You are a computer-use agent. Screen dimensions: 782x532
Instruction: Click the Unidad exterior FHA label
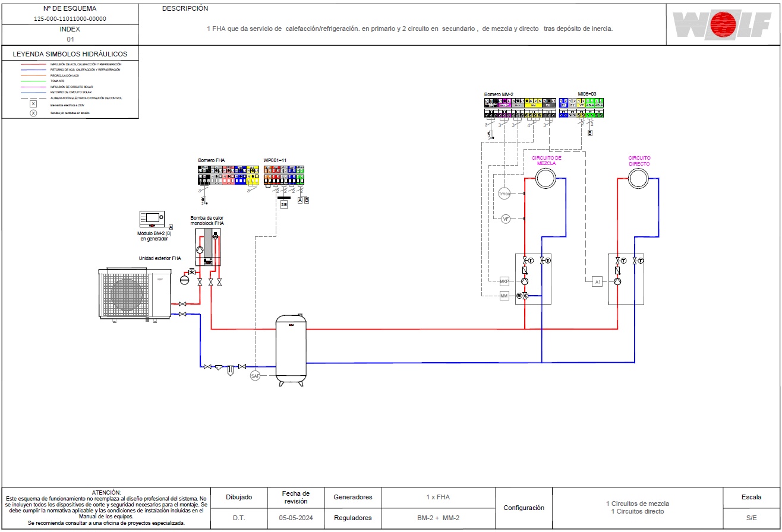(x=160, y=258)
